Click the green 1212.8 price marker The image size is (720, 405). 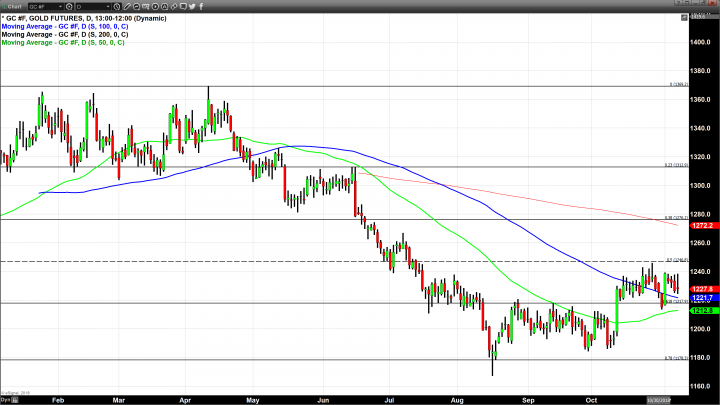701,311
